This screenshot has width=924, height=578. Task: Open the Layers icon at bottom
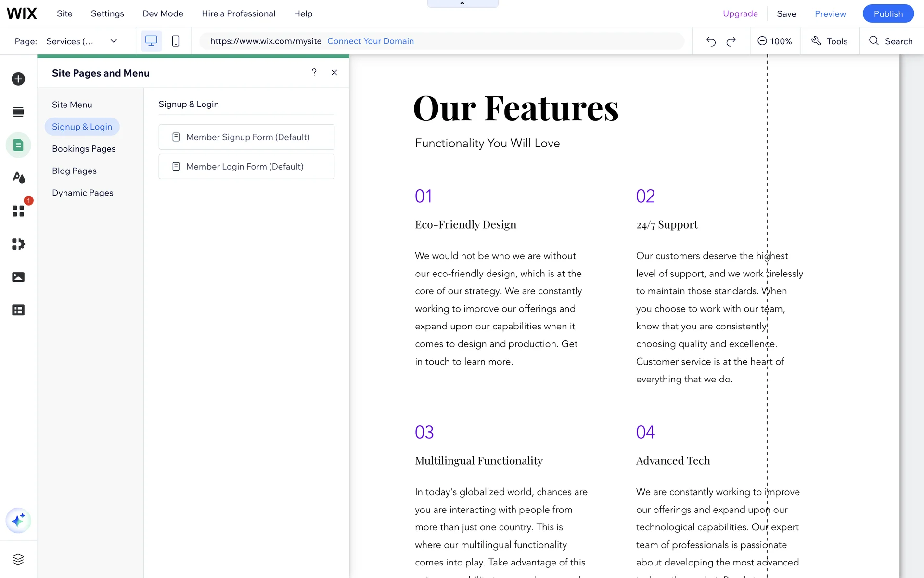click(18, 559)
